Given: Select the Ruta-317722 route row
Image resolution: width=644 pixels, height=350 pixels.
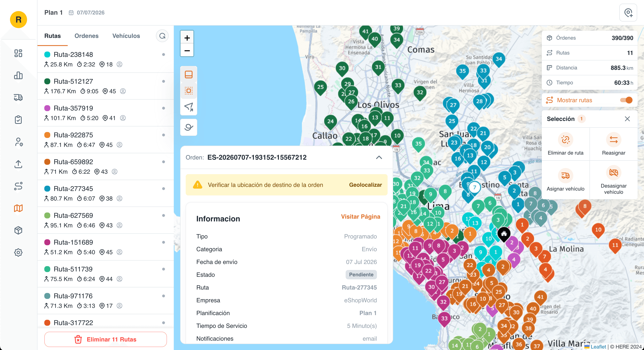Looking at the screenshot, I should coord(105,321).
